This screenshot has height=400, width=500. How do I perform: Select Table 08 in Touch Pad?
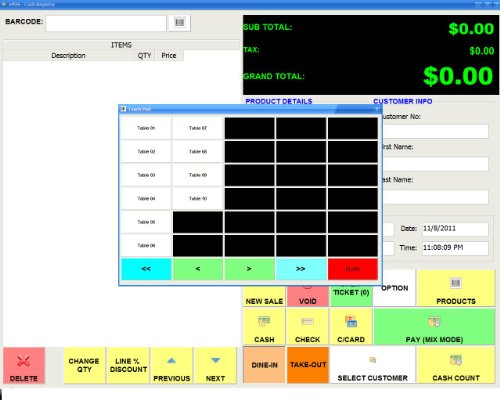coord(198,151)
